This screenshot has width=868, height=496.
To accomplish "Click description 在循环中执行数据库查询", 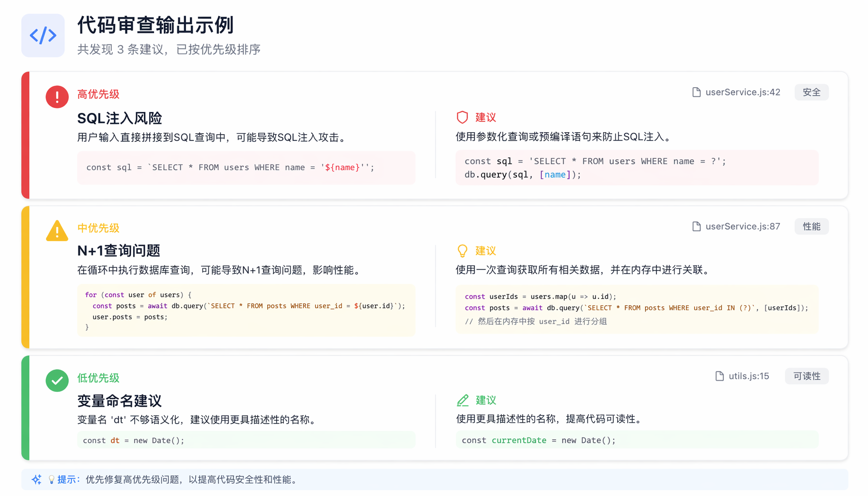I will (x=220, y=270).
